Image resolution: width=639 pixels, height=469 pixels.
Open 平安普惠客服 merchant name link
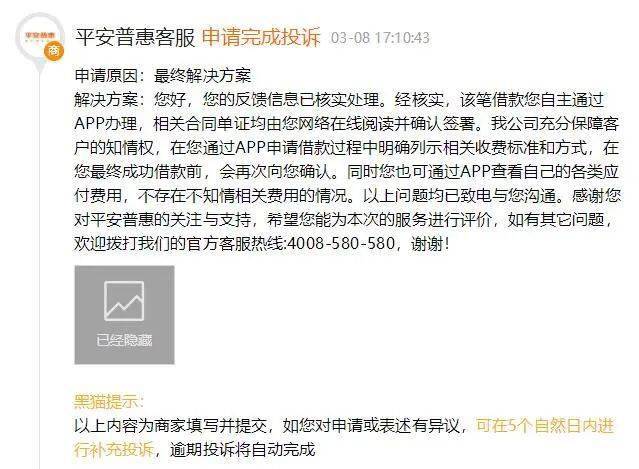[135, 38]
